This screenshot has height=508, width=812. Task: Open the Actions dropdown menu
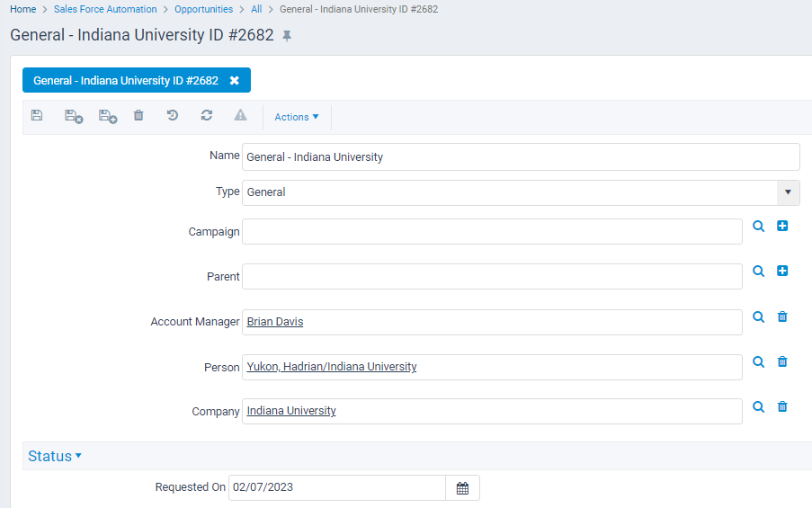296,117
